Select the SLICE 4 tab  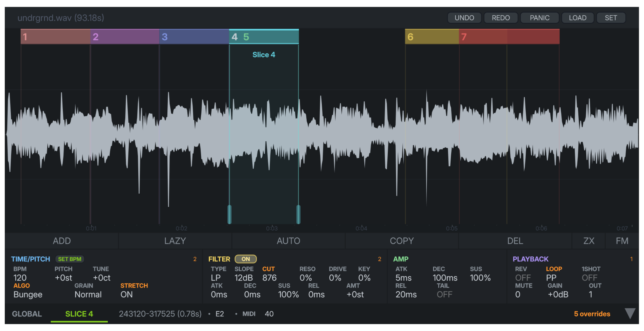click(x=79, y=314)
